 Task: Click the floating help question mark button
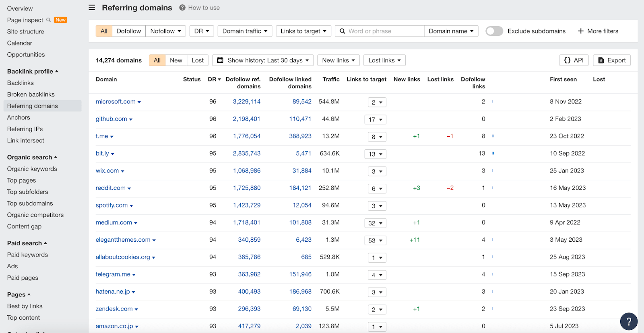[628, 321]
